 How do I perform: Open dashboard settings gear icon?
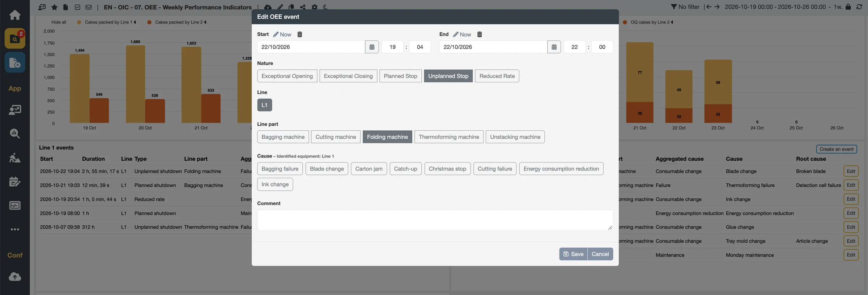(x=315, y=7)
